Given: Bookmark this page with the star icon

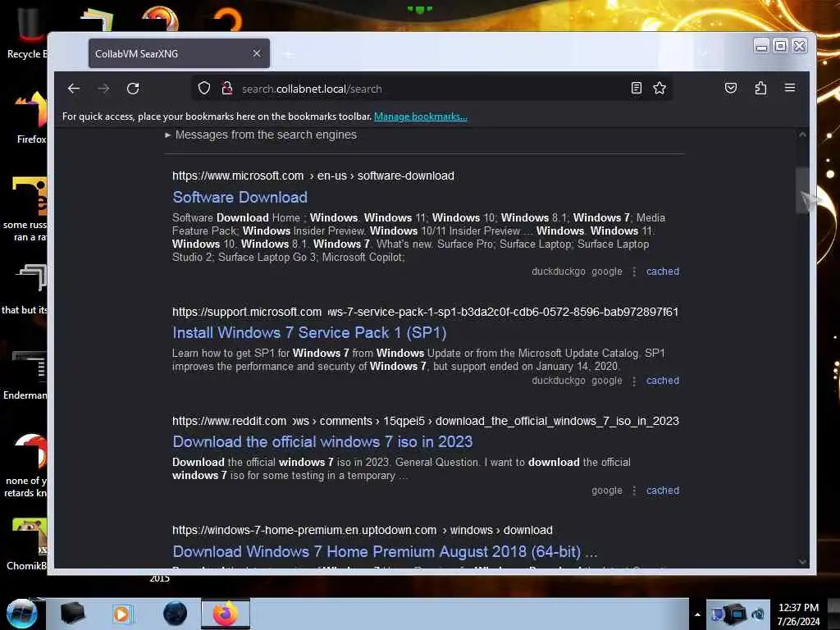Looking at the screenshot, I should pos(660,88).
